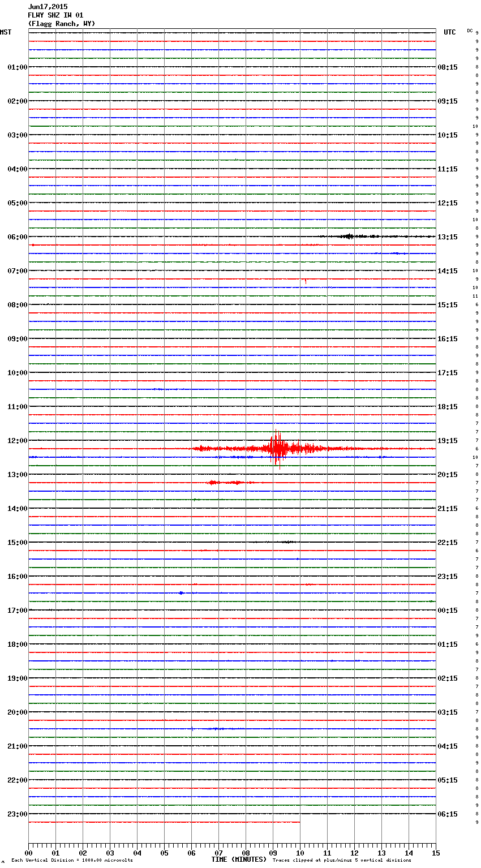Click the Each Vertical Division scale note
The height and width of the screenshot is (868, 481).
coord(72,860)
